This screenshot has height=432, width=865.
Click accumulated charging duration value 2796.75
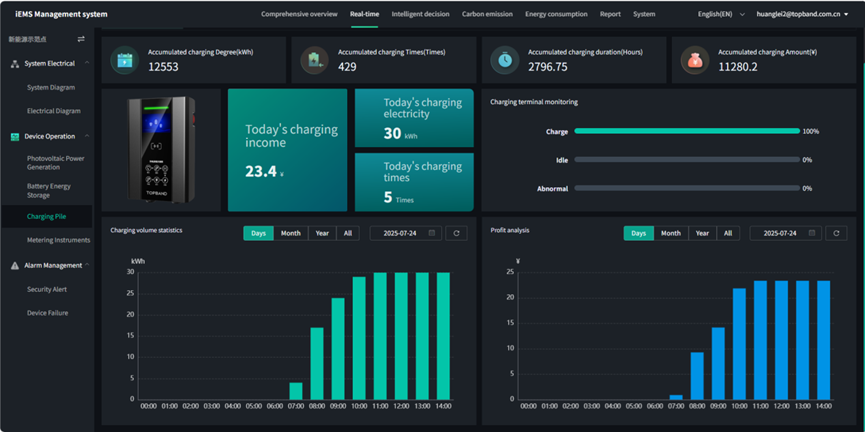tap(548, 67)
